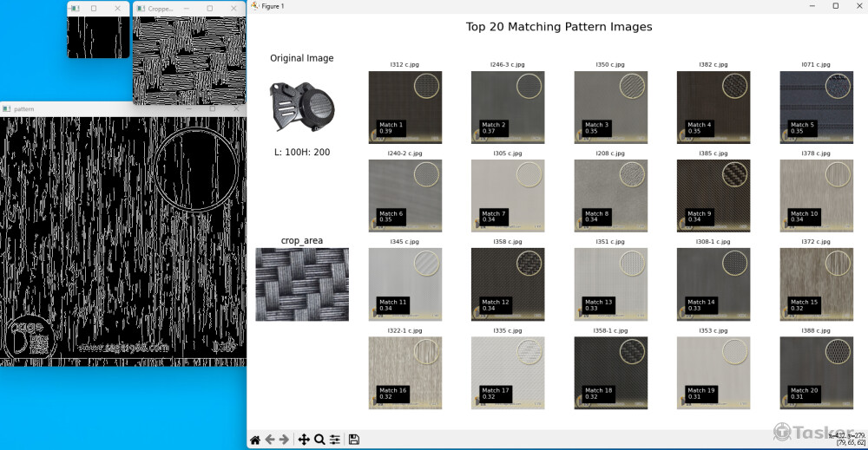Click the Match 1 l312 c.jpg thumbnail
The width and height of the screenshot is (868, 450).
click(404, 107)
